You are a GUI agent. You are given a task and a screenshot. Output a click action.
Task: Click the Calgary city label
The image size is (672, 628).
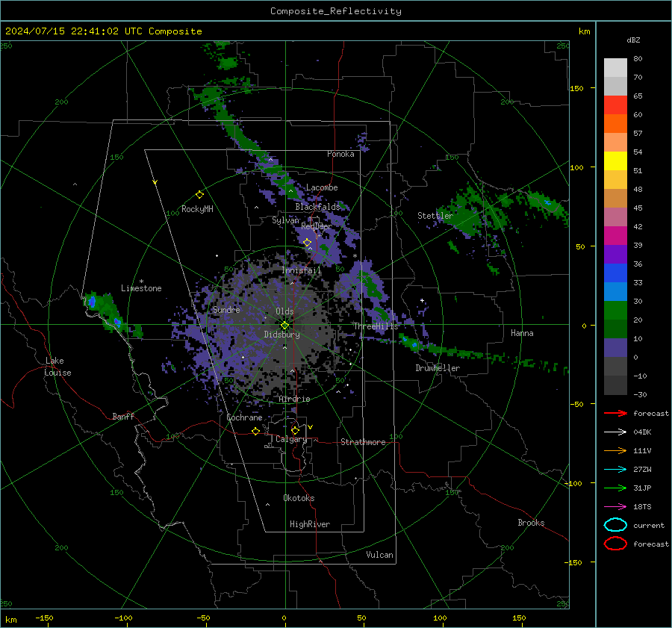pos(291,439)
